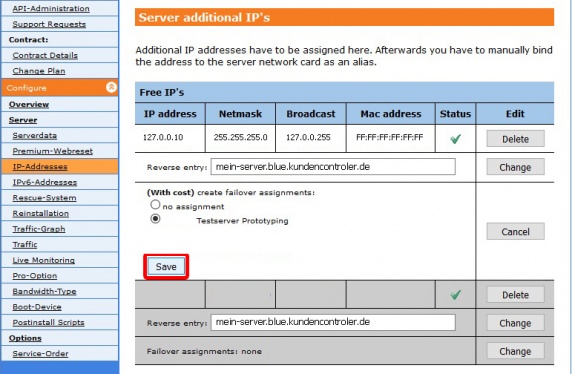This screenshot has width=572, height=374.
Task: Click the 'Contract:' sidebar heading
Action: pyautogui.click(x=28, y=39)
